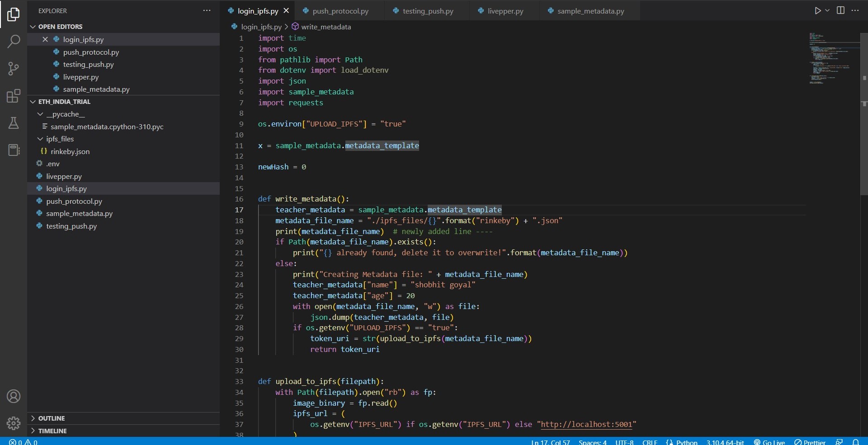
Task: Click Ln 17, Col 57 status item
Action: click(550, 442)
